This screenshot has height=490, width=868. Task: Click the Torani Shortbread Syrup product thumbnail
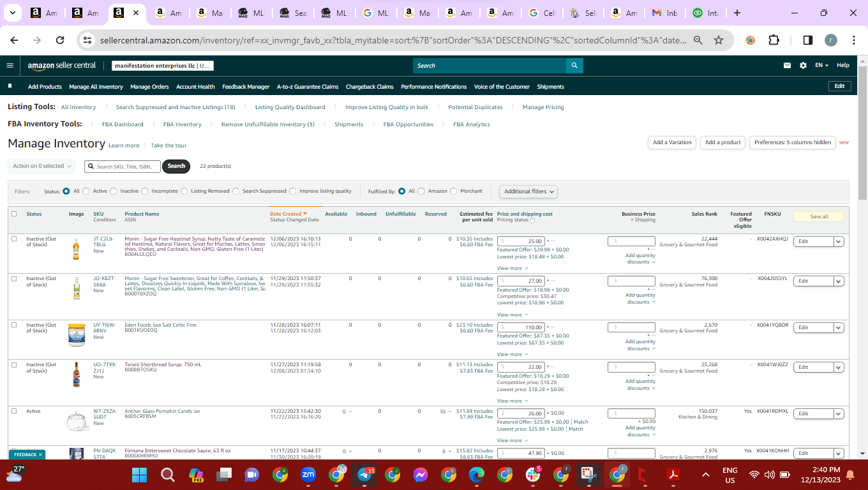tap(77, 375)
